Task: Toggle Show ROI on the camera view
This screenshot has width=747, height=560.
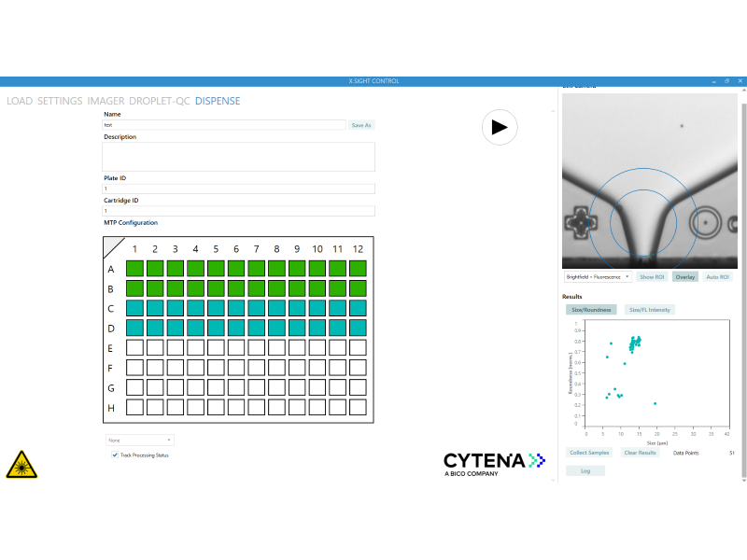Action: point(652,276)
